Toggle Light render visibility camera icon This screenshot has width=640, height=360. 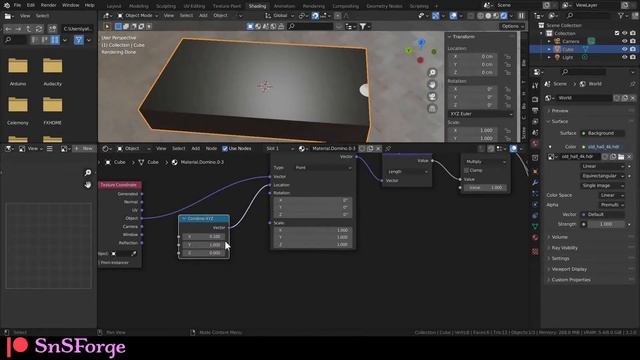[633, 58]
